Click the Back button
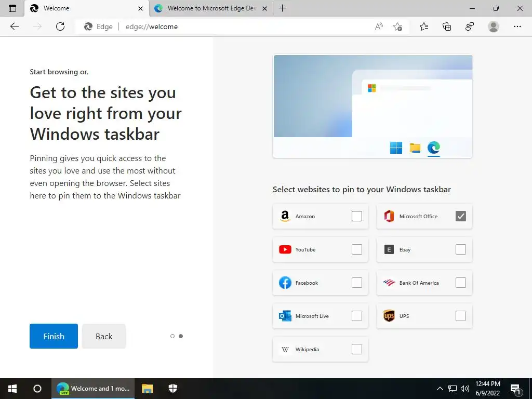 point(104,336)
